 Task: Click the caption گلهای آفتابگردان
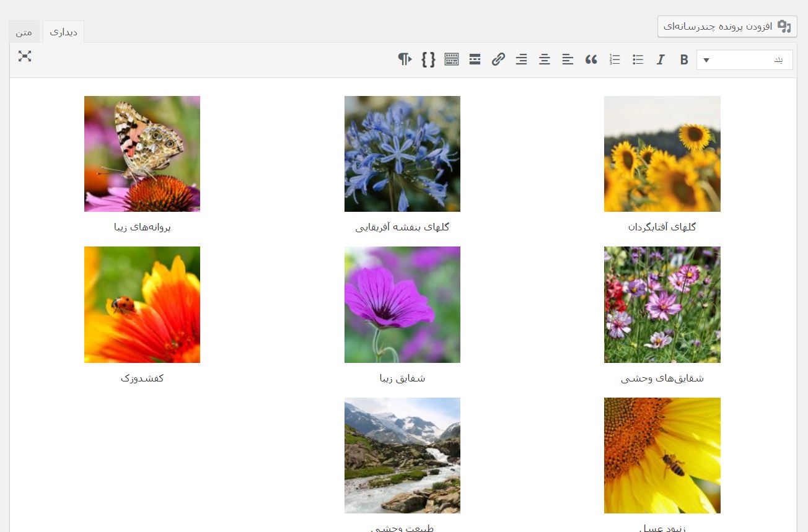pyautogui.click(x=662, y=227)
